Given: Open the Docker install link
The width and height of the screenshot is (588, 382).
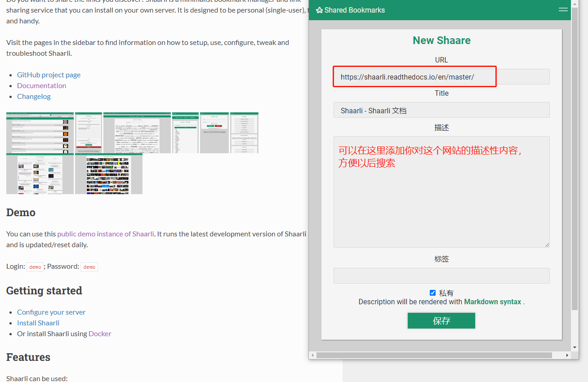Looking at the screenshot, I should [100, 334].
